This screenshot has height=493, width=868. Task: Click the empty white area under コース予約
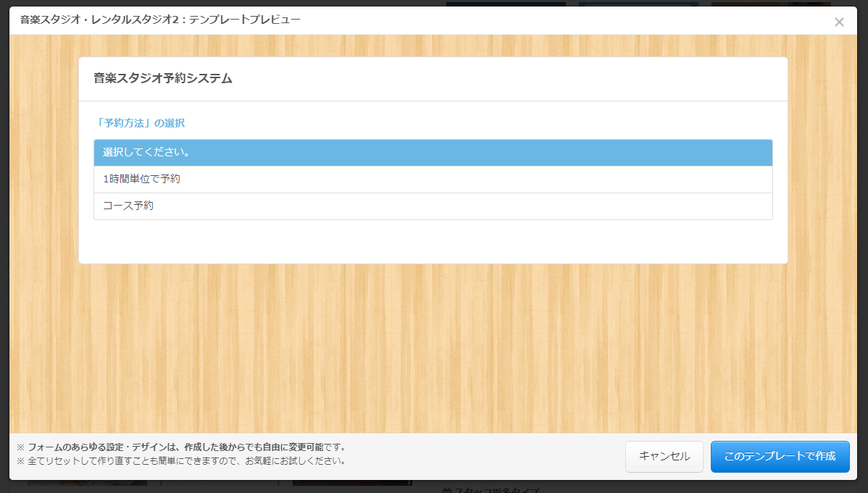coord(433,241)
